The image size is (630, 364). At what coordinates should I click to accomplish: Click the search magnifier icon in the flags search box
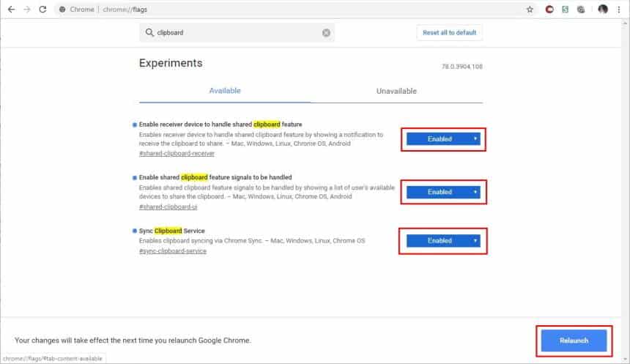pyautogui.click(x=149, y=32)
